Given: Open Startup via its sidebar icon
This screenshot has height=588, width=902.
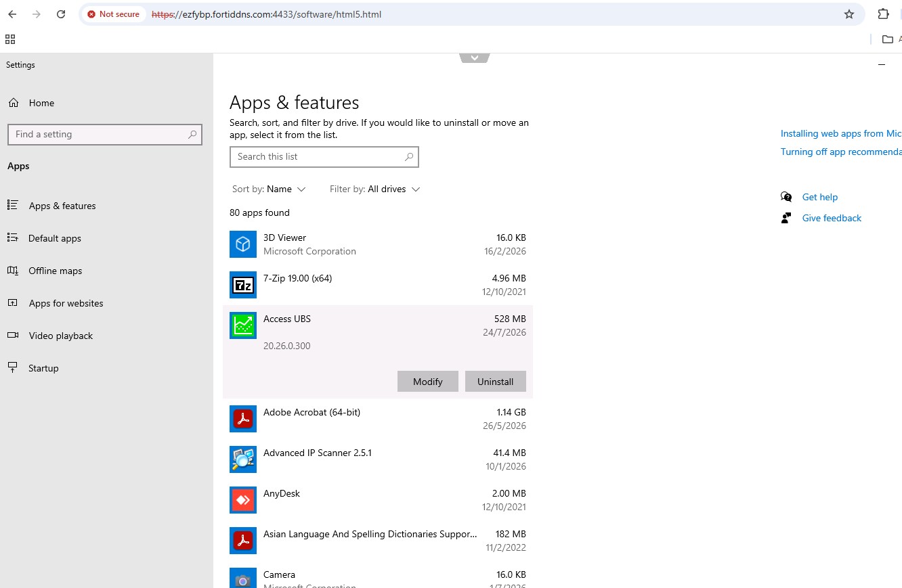Looking at the screenshot, I should click(13, 368).
